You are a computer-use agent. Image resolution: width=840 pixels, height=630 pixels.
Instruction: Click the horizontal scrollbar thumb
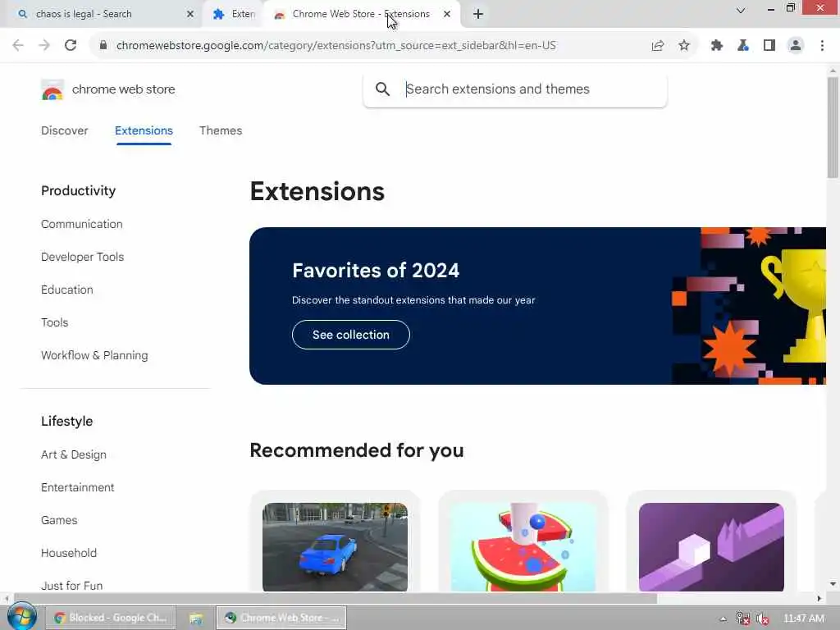point(336,598)
